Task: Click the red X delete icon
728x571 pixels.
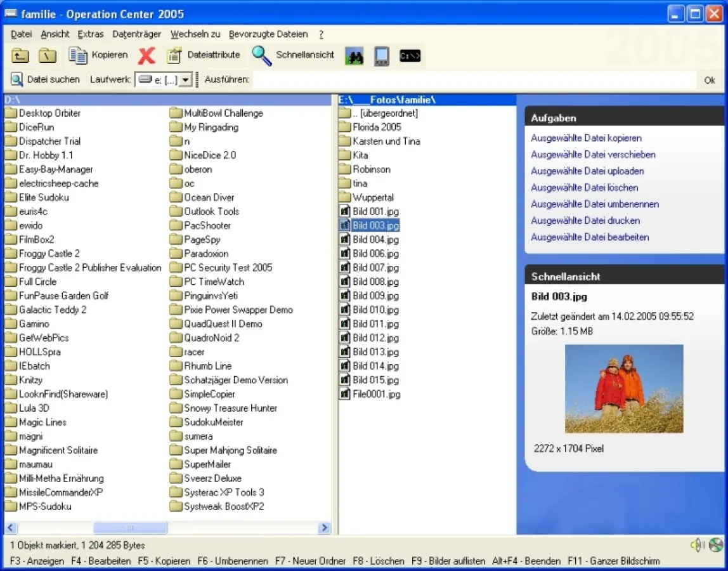Action: point(146,56)
